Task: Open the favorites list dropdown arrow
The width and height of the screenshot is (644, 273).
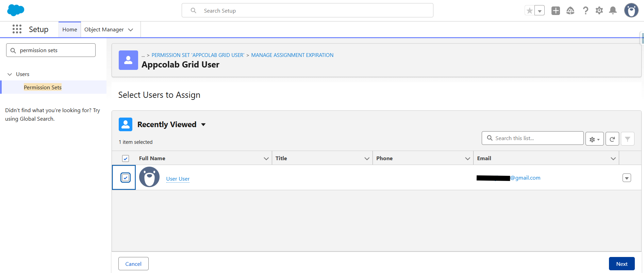Action: (540, 11)
